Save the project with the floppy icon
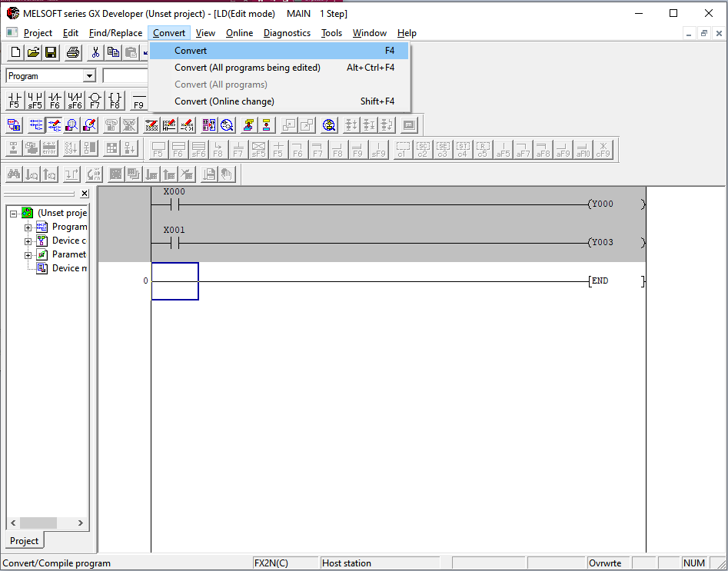Screen dimensions: 728x571 click(51, 52)
